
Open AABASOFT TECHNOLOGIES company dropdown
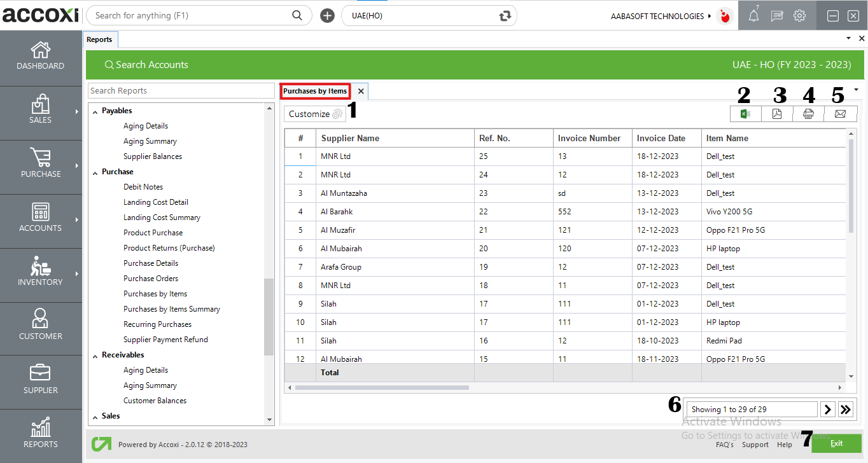point(661,17)
